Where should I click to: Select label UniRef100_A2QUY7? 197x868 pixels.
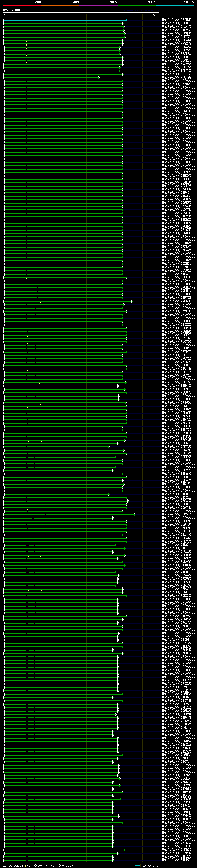tap(177, 392)
